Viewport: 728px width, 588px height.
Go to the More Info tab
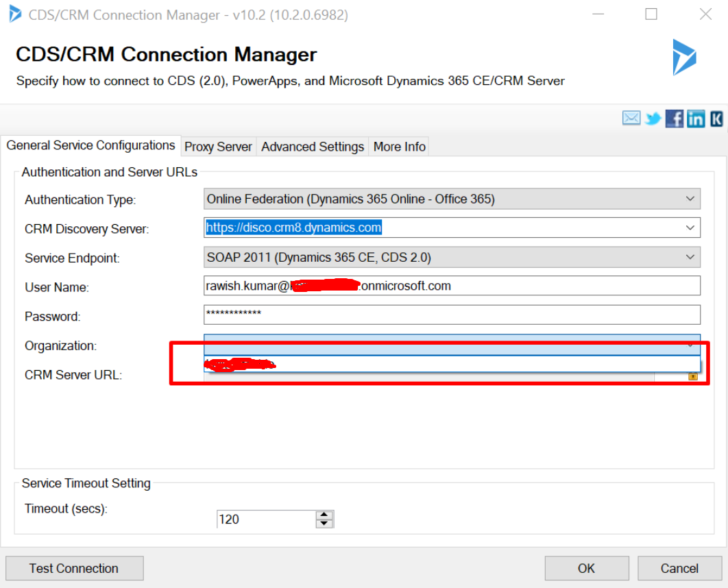pyautogui.click(x=400, y=147)
